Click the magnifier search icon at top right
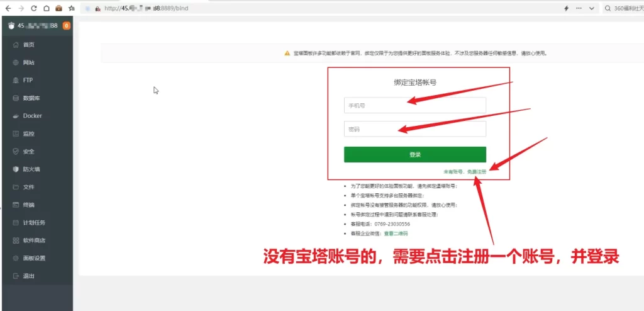 pos(608,8)
